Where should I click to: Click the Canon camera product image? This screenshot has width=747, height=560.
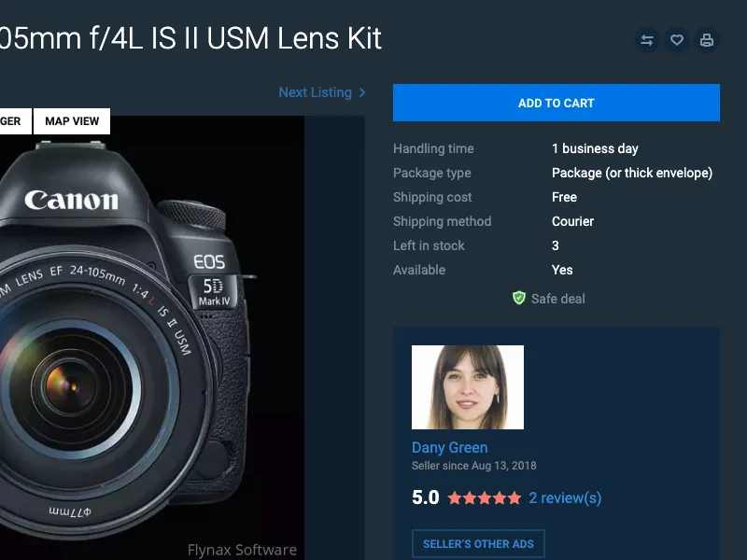pyautogui.click(x=152, y=338)
